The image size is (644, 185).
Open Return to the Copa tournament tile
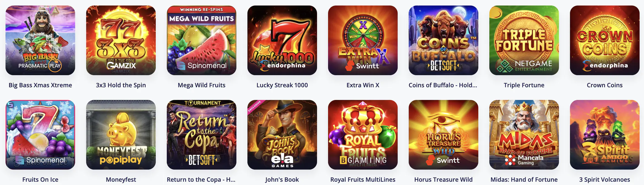(201, 135)
